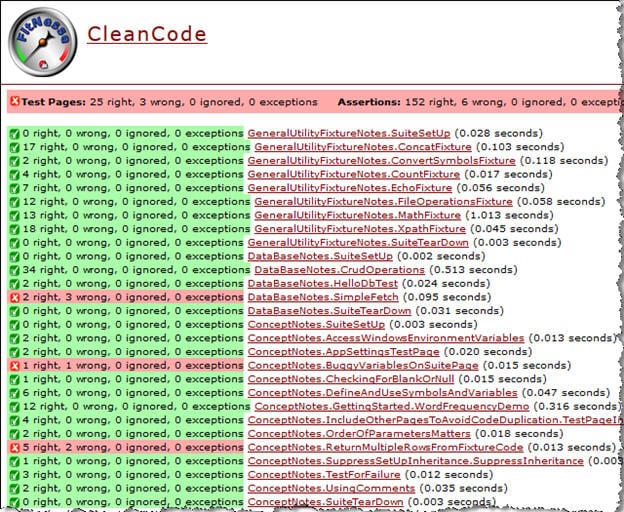Viewport: 624px width, 512px height.
Task: Open ConceptNotes.AccessWindowsEnvironmentVariables link
Action: [x=386, y=338]
